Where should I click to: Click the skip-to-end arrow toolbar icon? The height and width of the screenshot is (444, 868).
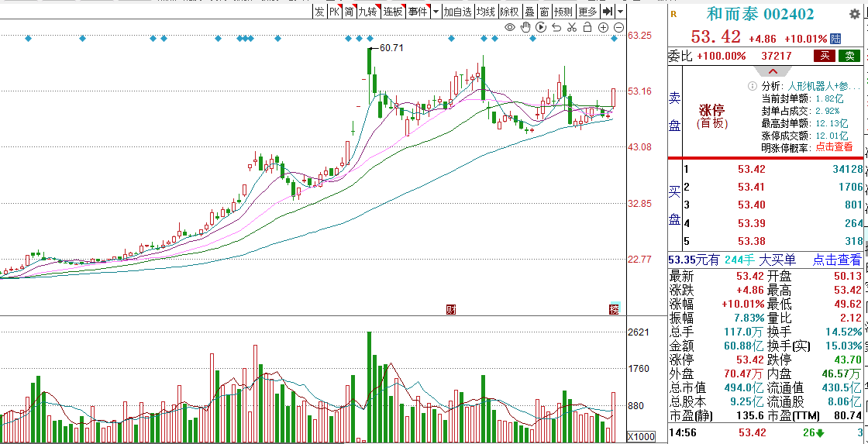coord(608,12)
